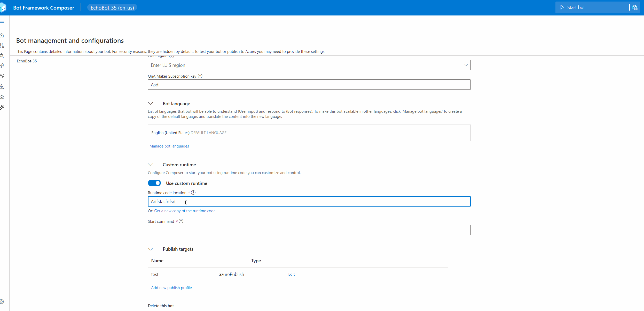
Task: Open the Design dialog flow icon
Action: (2, 46)
